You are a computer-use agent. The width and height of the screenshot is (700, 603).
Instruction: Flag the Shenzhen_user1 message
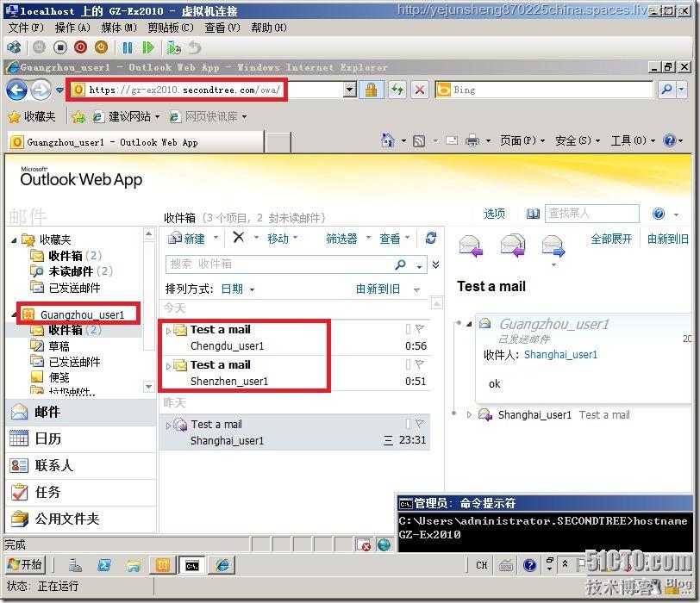420,364
